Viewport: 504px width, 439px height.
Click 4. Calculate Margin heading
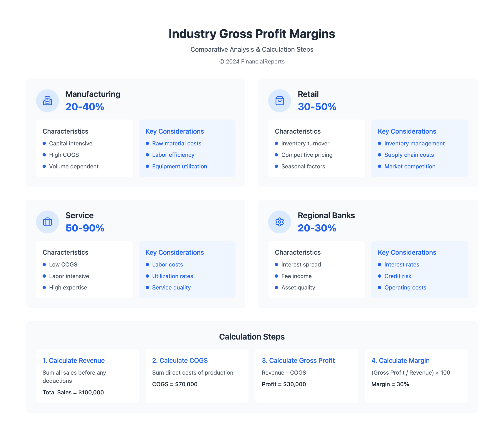400,360
